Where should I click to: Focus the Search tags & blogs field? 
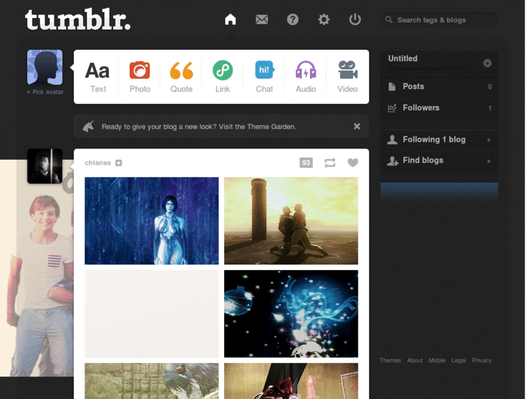(x=440, y=20)
